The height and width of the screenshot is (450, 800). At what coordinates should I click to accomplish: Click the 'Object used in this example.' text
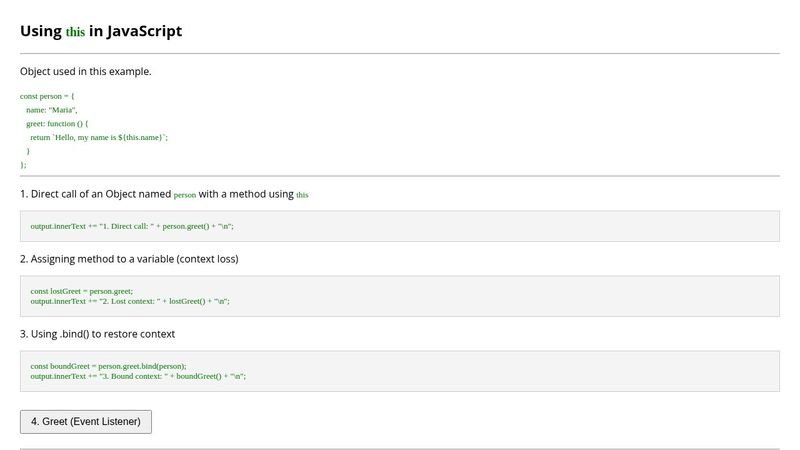point(86,71)
